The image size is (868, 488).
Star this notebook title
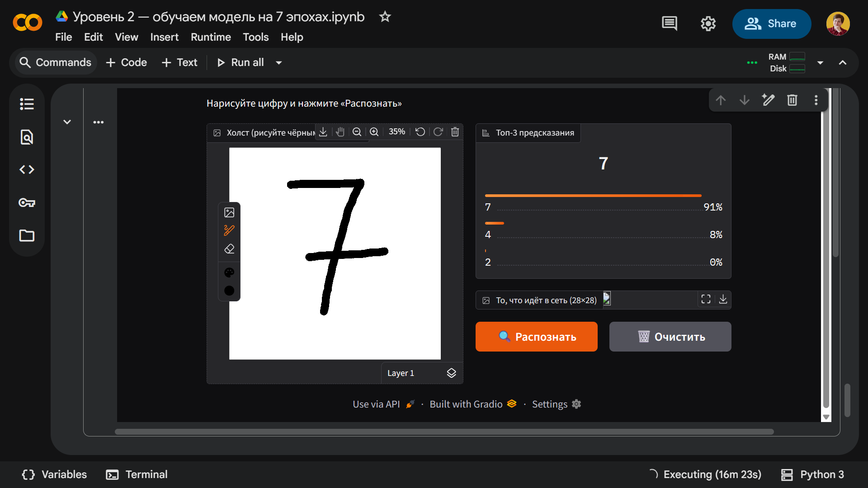[x=385, y=17]
